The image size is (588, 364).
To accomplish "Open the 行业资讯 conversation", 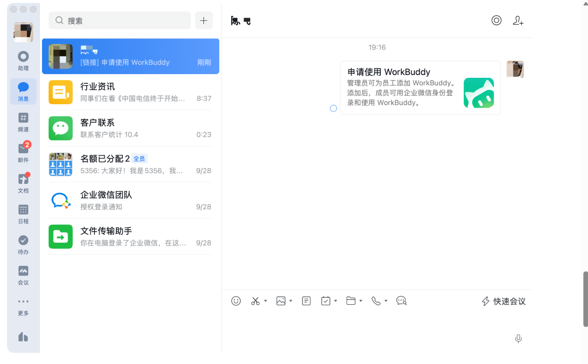I will click(131, 92).
